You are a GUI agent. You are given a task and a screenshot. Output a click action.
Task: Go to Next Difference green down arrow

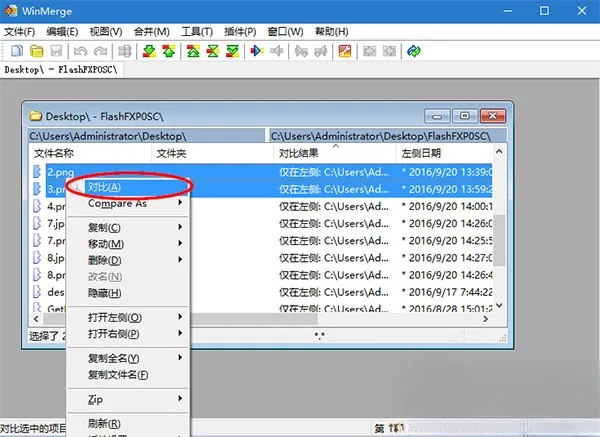(149, 51)
